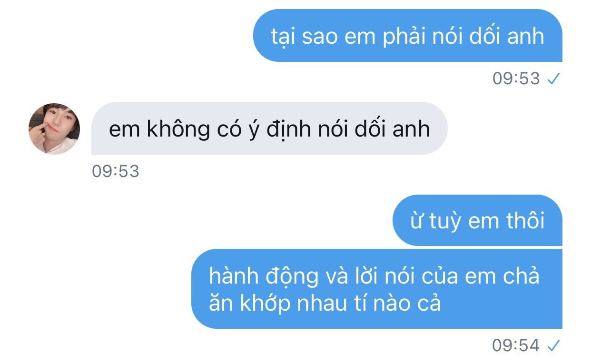Click the word 'tại' in the first message
This screenshot has height=364, width=591.
[x=283, y=37]
